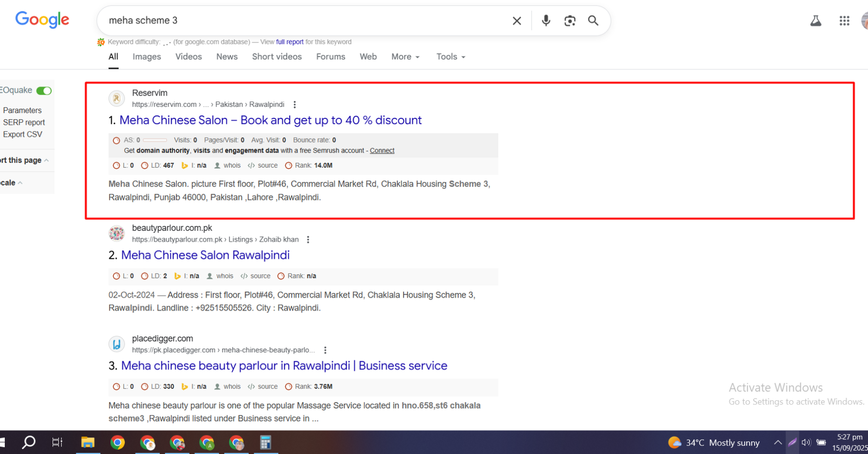Click the search input field
868x454 pixels.
click(304, 21)
